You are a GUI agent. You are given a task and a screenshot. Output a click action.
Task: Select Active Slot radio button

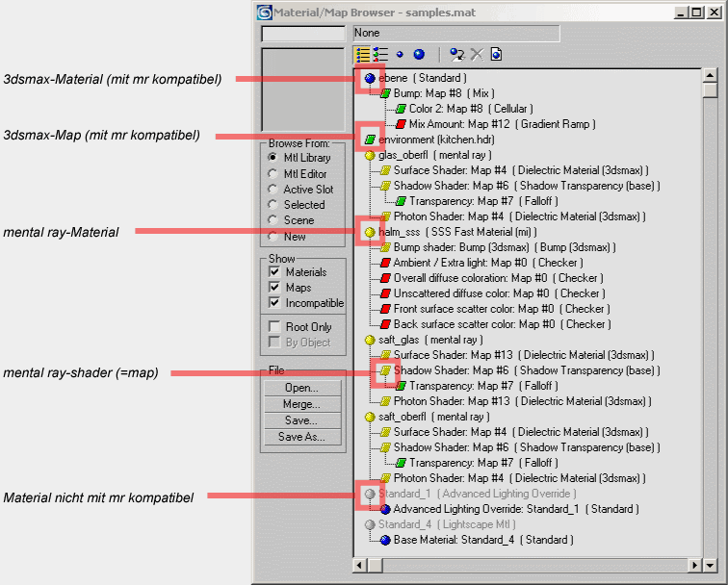click(x=273, y=190)
